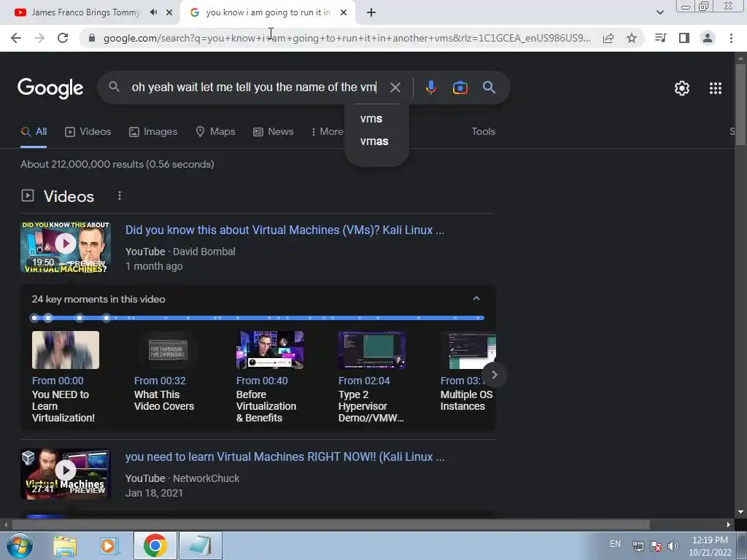The width and height of the screenshot is (747, 560).
Task: Switch to the News results tab
Action: [x=273, y=132]
